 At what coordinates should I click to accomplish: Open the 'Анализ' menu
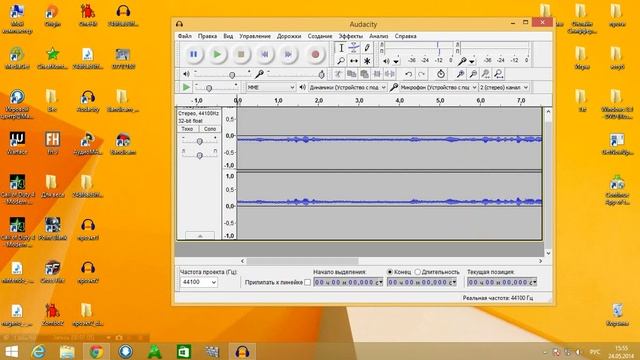coord(378,36)
